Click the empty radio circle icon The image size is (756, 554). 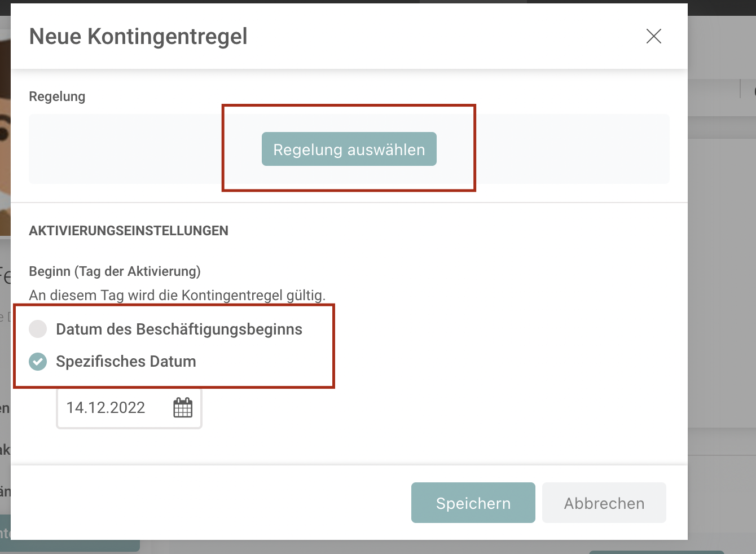pyautogui.click(x=37, y=329)
